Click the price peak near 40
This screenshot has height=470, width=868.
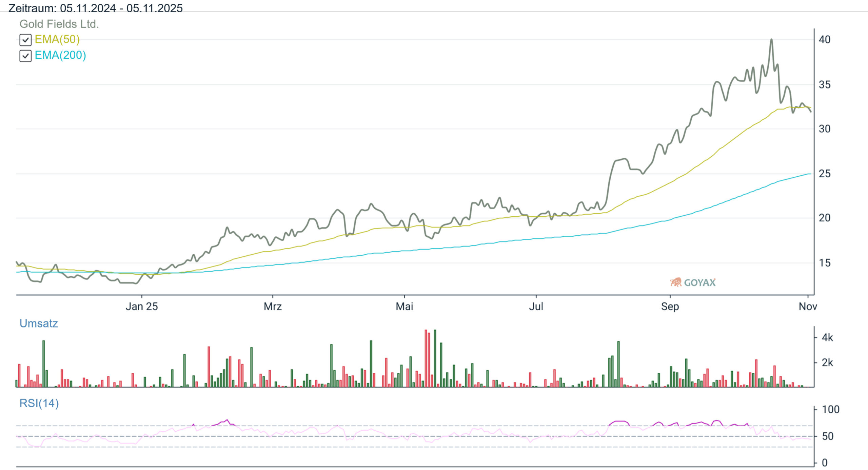tap(771, 40)
